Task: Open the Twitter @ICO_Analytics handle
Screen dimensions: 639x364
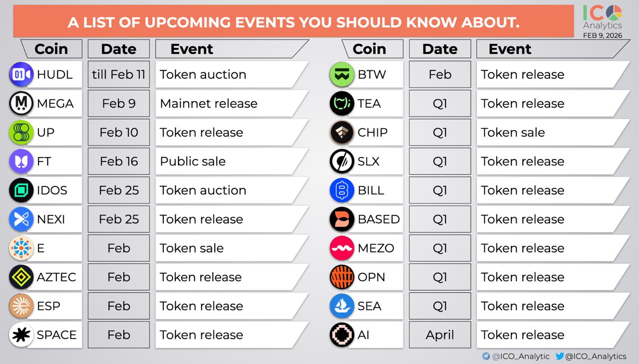Action: 591,357
